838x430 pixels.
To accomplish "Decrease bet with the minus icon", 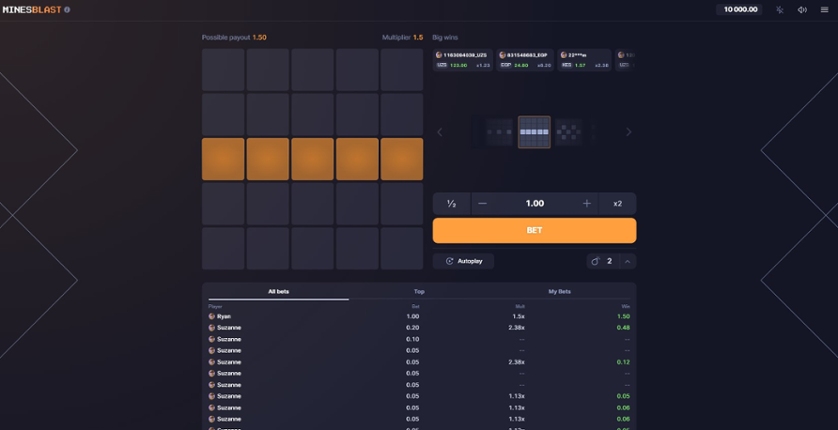I will click(482, 203).
